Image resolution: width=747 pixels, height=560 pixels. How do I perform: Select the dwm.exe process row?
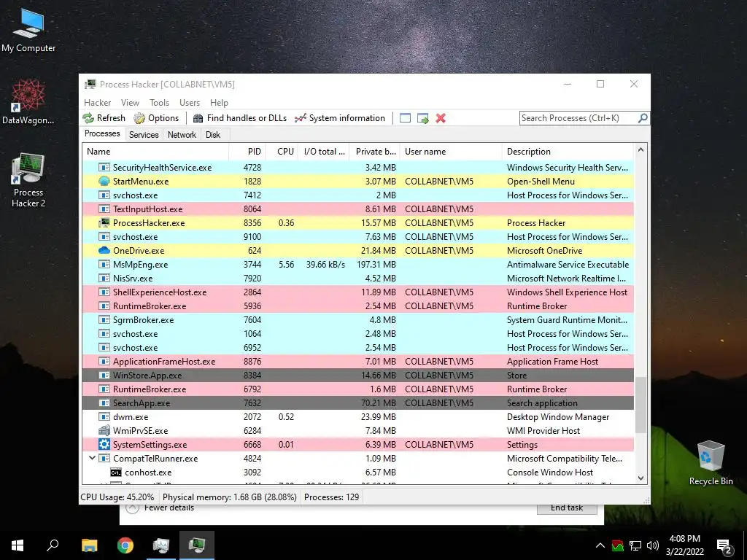357,416
